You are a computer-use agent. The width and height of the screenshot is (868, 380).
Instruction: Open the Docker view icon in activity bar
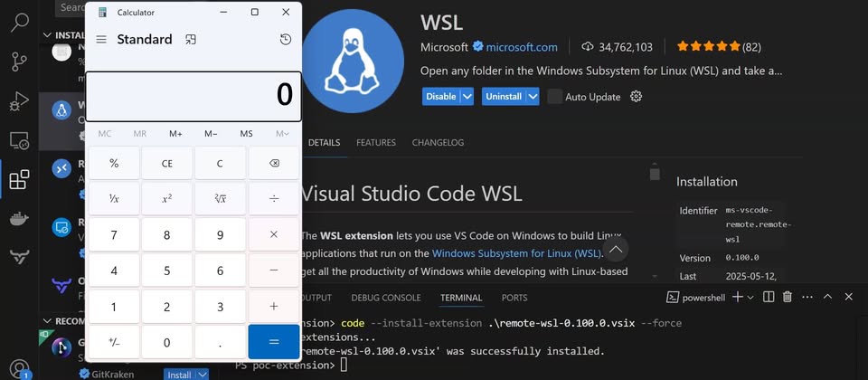[x=19, y=219]
